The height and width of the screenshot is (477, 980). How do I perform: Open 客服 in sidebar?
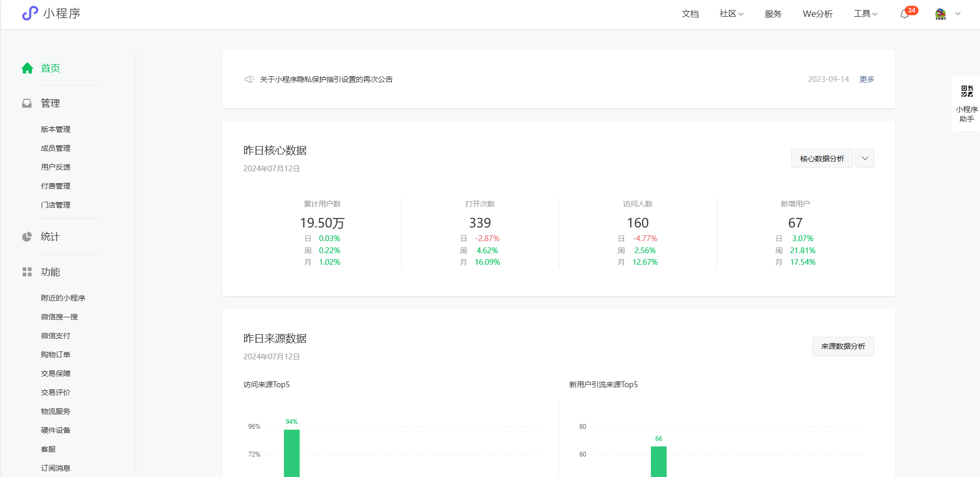(x=48, y=449)
